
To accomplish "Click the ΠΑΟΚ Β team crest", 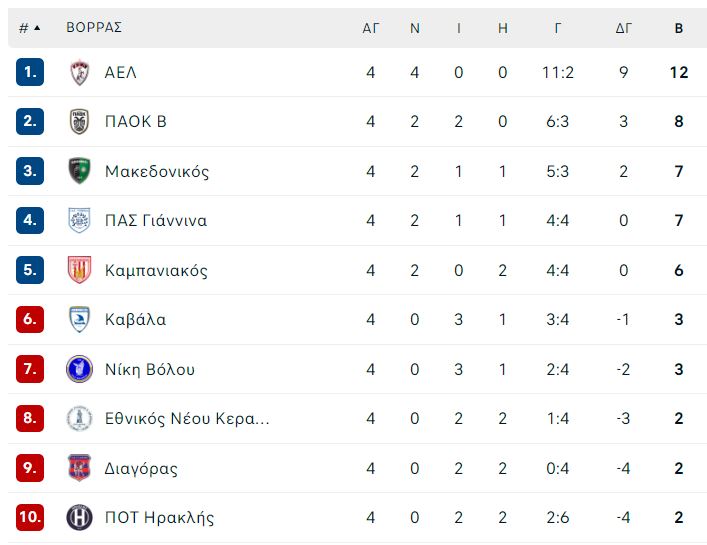I will tap(79, 121).
